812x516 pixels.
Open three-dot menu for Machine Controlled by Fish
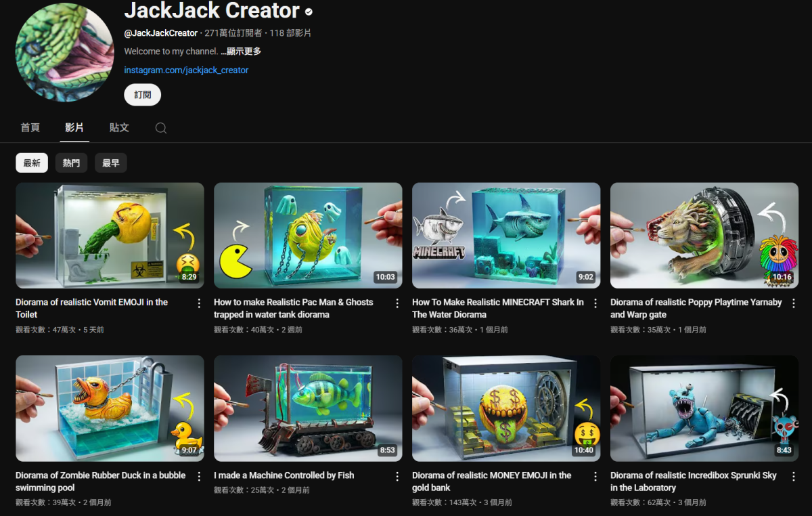coord(397,477)
